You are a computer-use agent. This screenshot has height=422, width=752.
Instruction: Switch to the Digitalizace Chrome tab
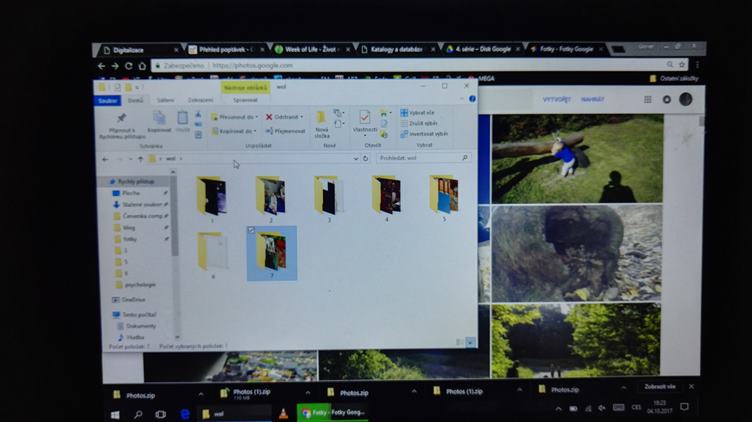(x=139, y=50)
